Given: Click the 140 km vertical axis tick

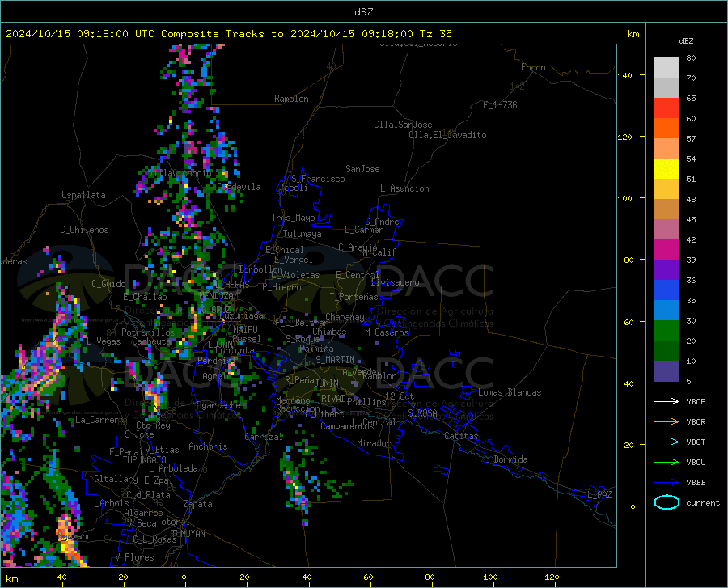Looking at the screenshot, I should click(624, 75).
